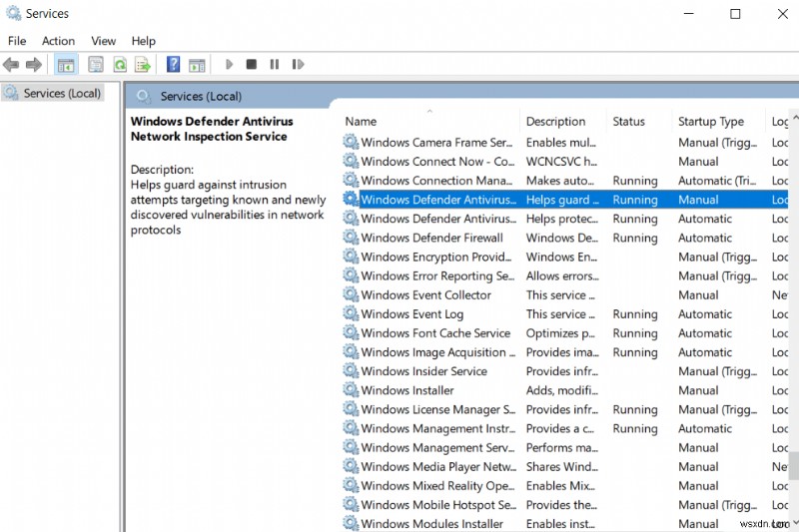Open Properties from the toolbar icon
Image resolution: width=799 pixels, height=532 pixels.
[96, 65]
